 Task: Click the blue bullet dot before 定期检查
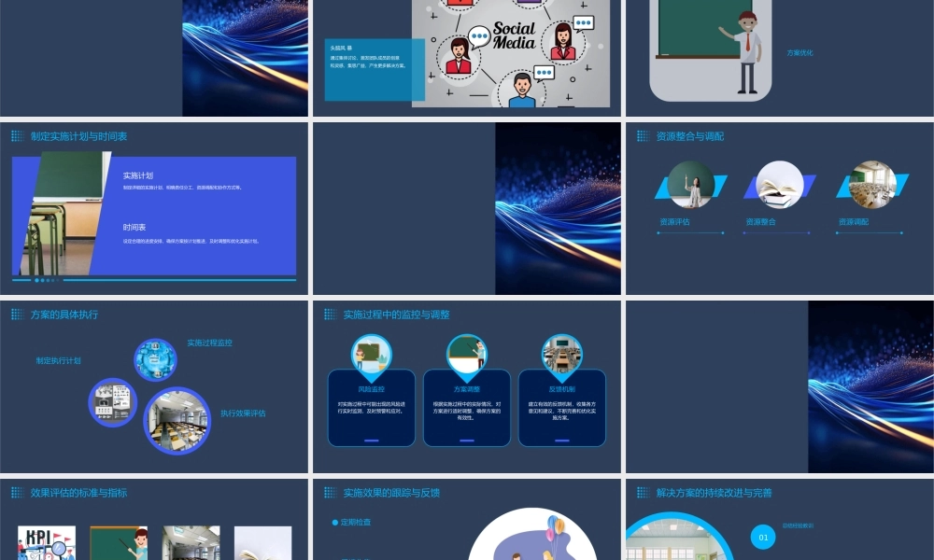(x=334, y=523)
